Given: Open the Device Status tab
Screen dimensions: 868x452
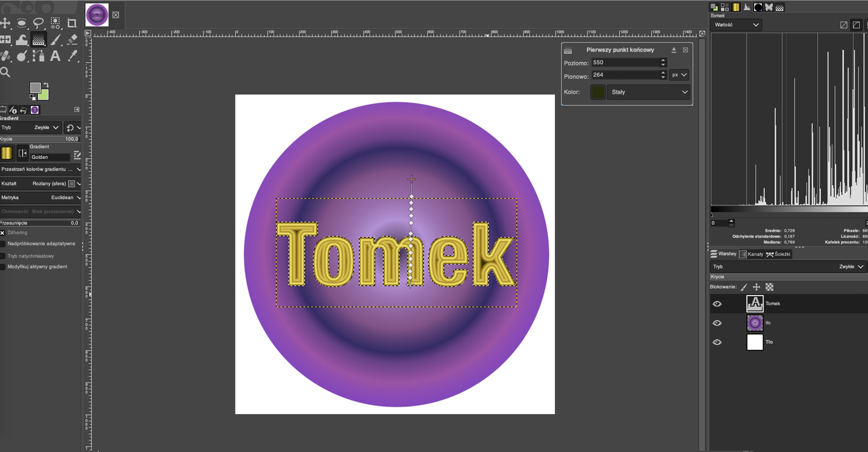Looking at the screenshot, I should pos(13,110).
